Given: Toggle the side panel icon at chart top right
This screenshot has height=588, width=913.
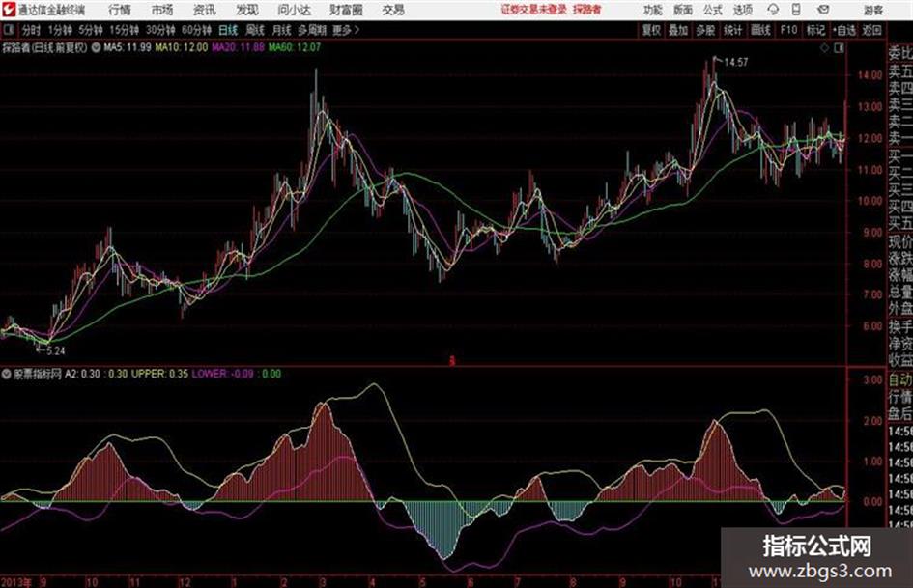Looking at the screenshot, I should coord(839,48).
